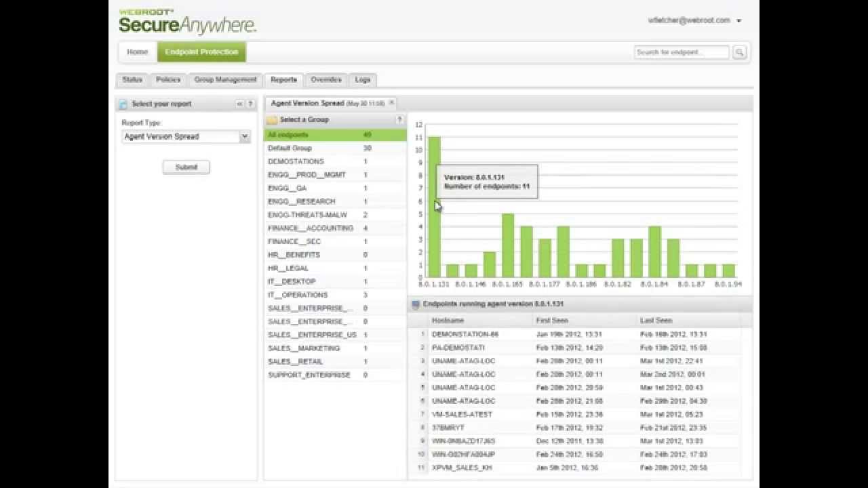Sort by the First Seen column header

pyautogui.click(x=585, y=321)
